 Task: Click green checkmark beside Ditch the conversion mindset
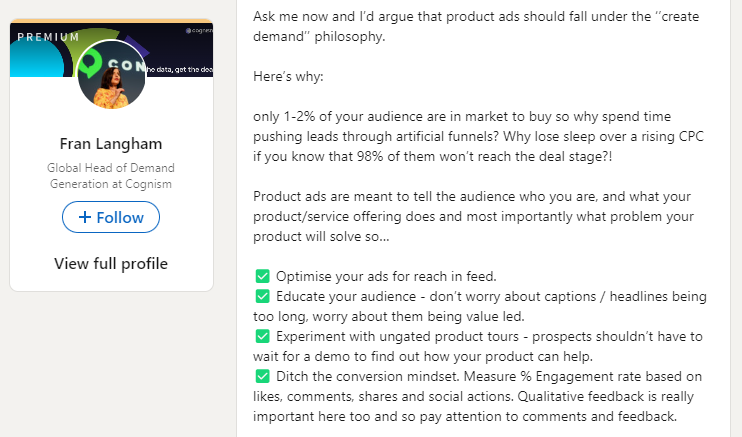[x=263, y=376]
